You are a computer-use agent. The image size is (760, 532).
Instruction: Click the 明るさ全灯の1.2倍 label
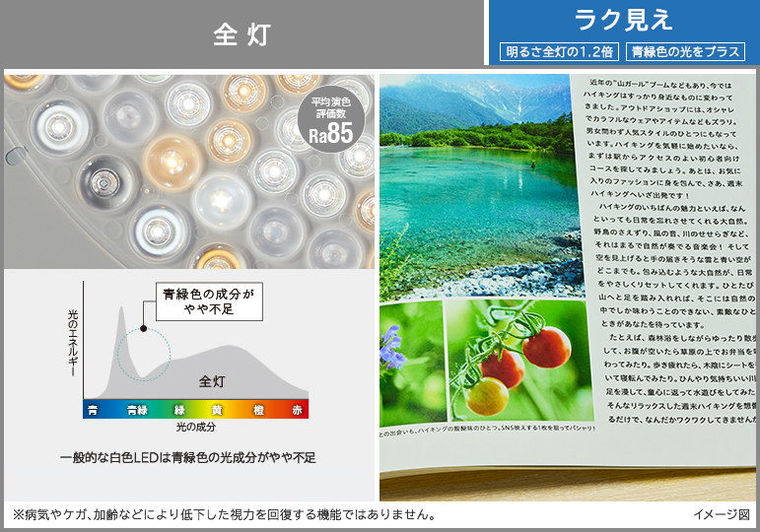click(x=558, y=51)
